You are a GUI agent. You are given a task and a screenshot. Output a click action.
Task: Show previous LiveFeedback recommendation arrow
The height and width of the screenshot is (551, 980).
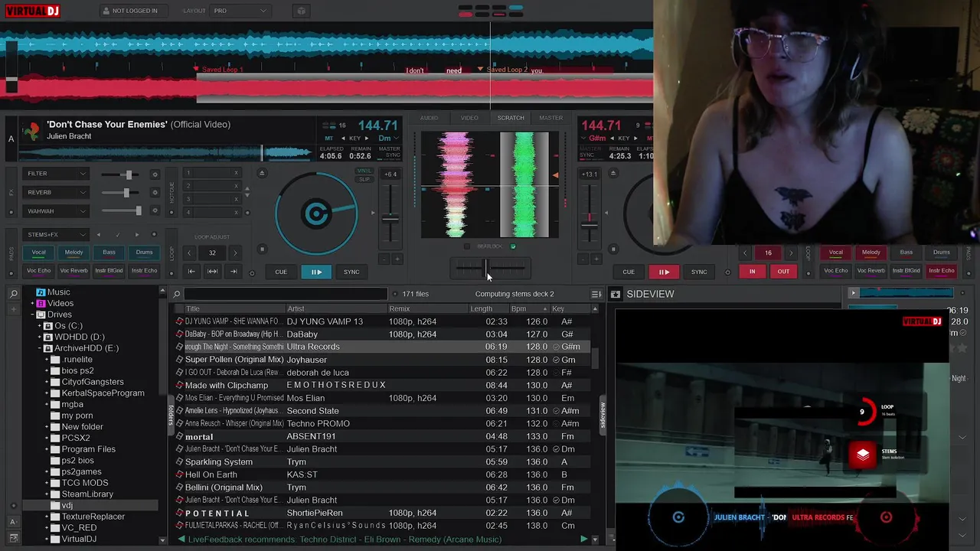181,540
